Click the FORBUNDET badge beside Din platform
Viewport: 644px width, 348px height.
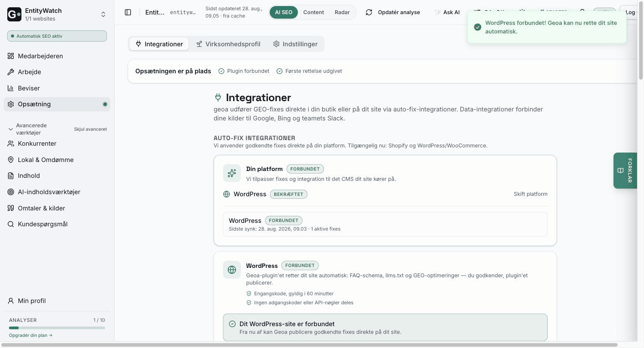pos(305,169)
